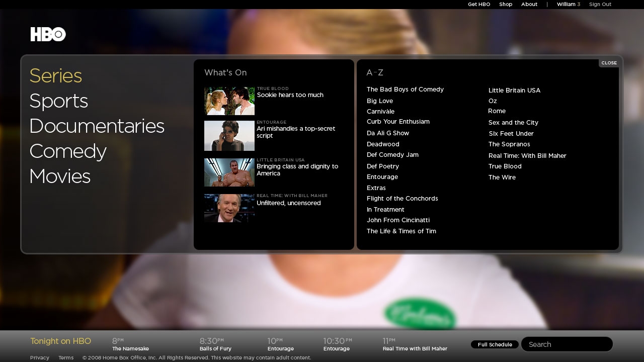Open the Little Britain USA thumbnail image
The width and height of the screenshot is (644, 362).
229,172
